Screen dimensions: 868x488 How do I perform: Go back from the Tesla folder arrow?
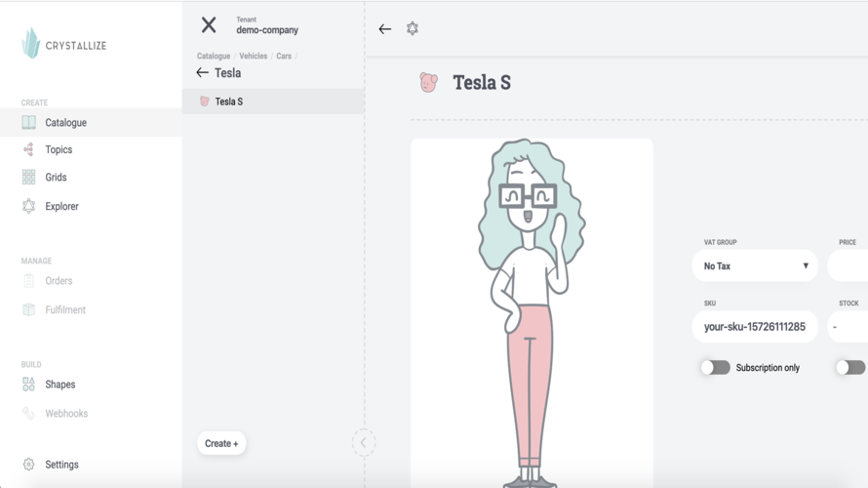click(202, 72)
